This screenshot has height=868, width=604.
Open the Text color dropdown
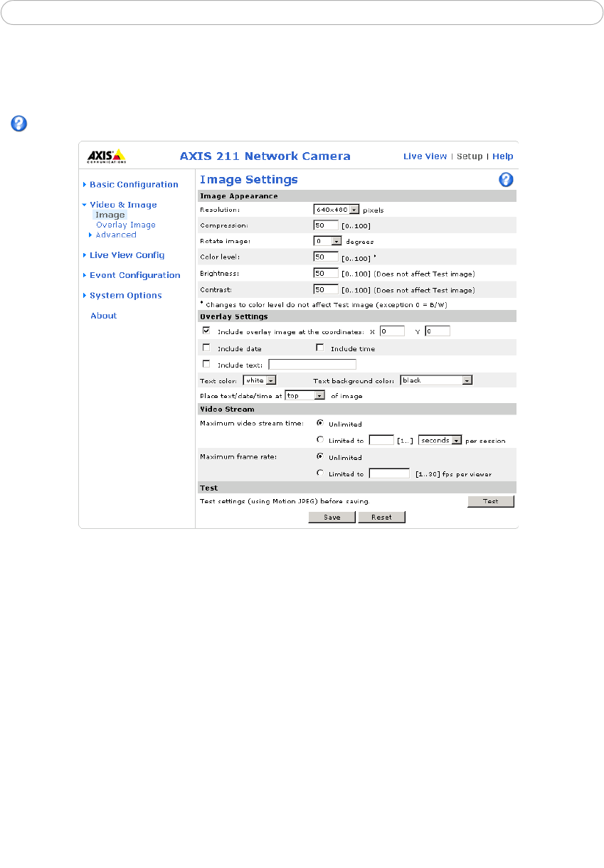pyautogui.click(x=260, y=380)
